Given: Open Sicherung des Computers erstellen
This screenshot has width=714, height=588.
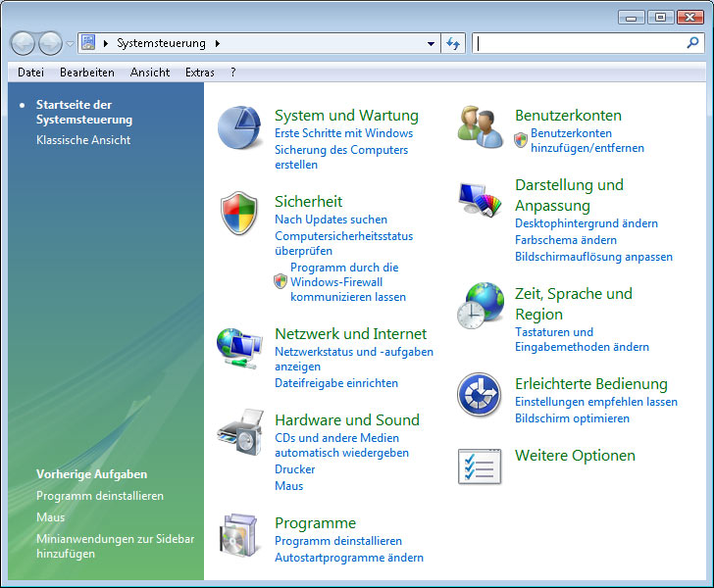Looking at the screenshot, I should click(341, 157).
